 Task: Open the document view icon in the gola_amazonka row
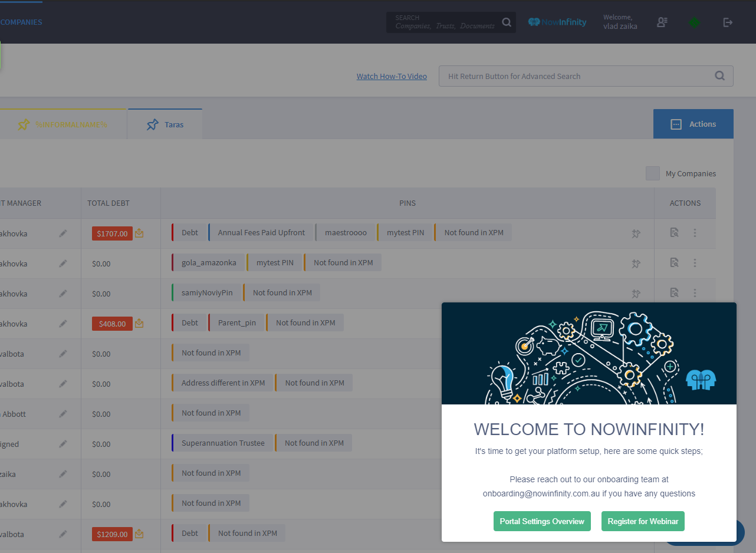(675, 263)
